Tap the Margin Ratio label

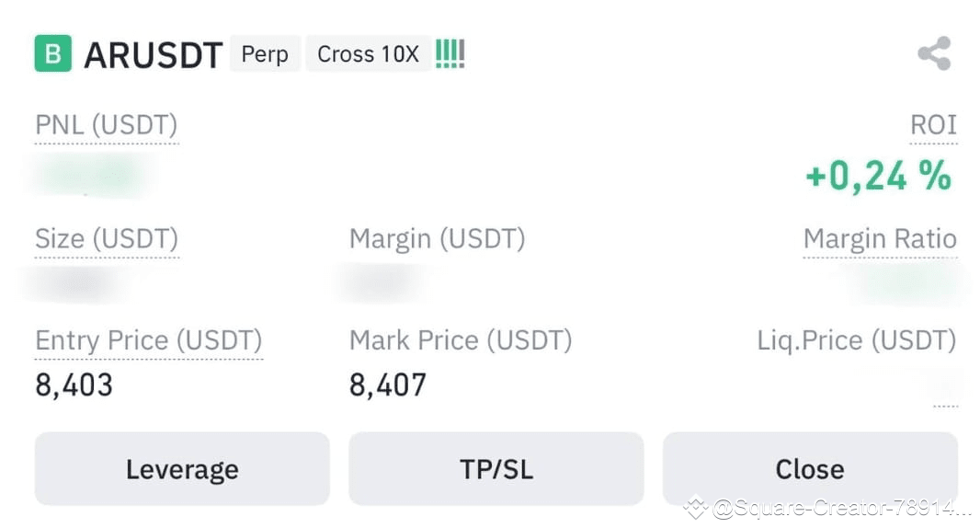coord(880,238)
